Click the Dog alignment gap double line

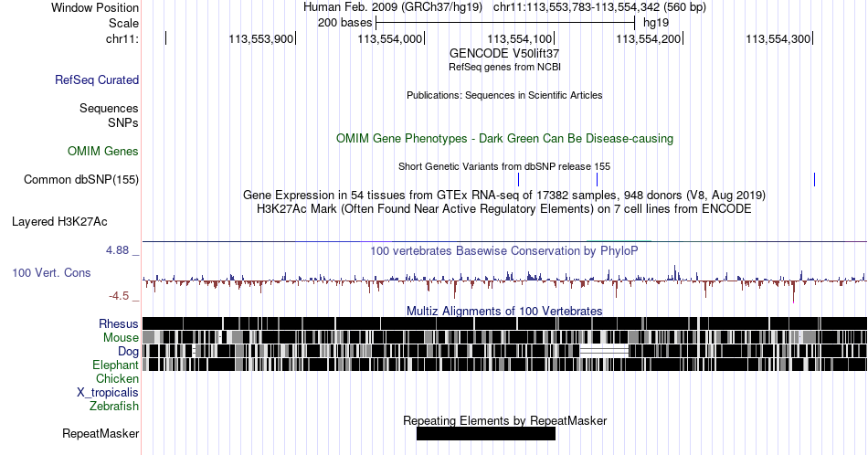[x=604, y=351]
